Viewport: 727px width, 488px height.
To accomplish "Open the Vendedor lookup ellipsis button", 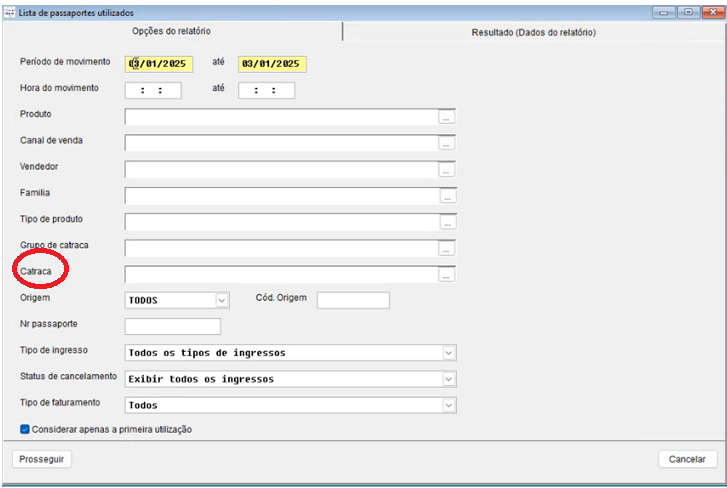I will coord(446,170).
